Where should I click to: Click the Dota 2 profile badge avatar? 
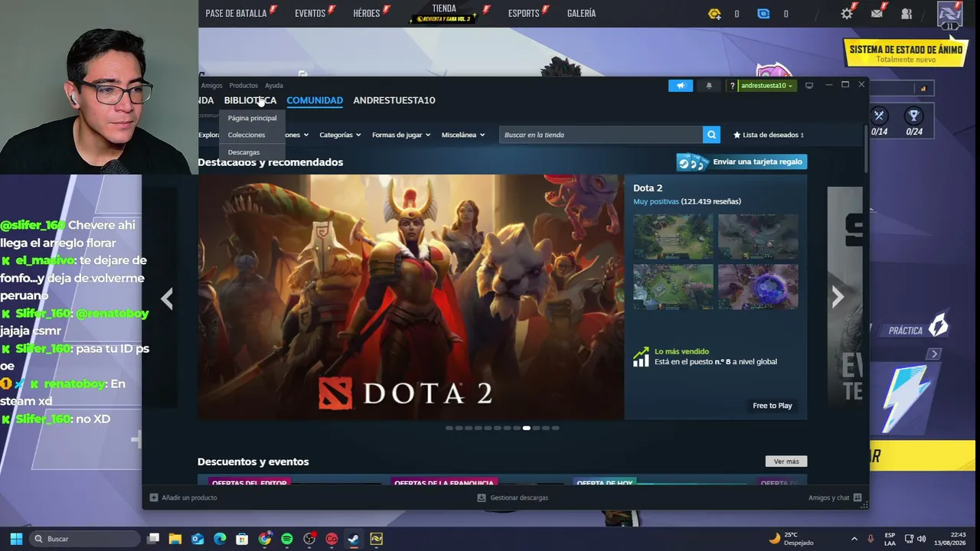pos(949,15)
